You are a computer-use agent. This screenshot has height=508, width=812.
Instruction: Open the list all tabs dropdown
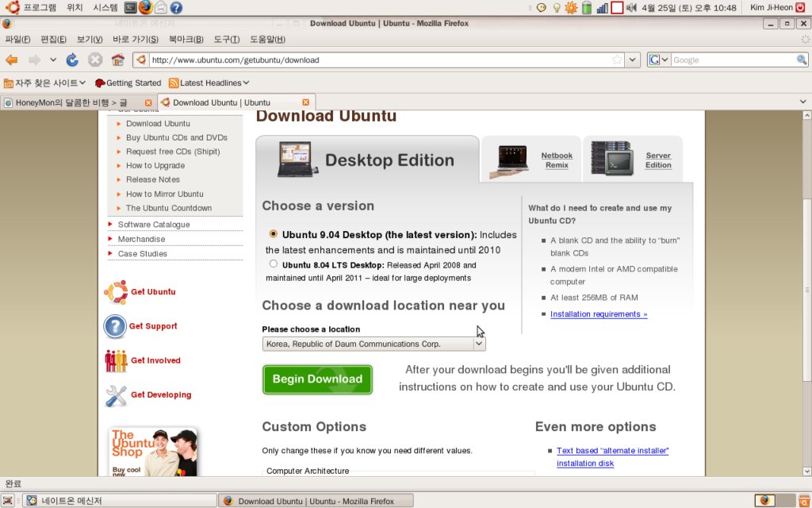(x=803, y=102)
